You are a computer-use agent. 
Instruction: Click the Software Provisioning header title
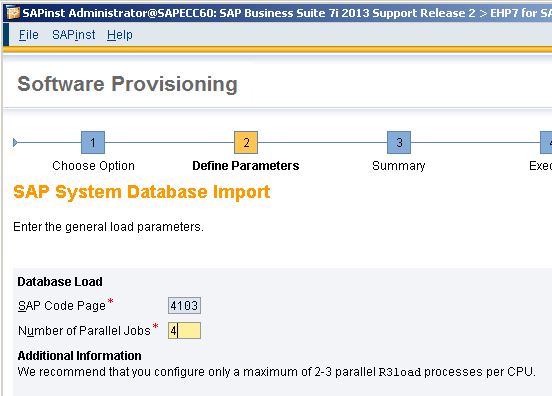pos(127,84)
